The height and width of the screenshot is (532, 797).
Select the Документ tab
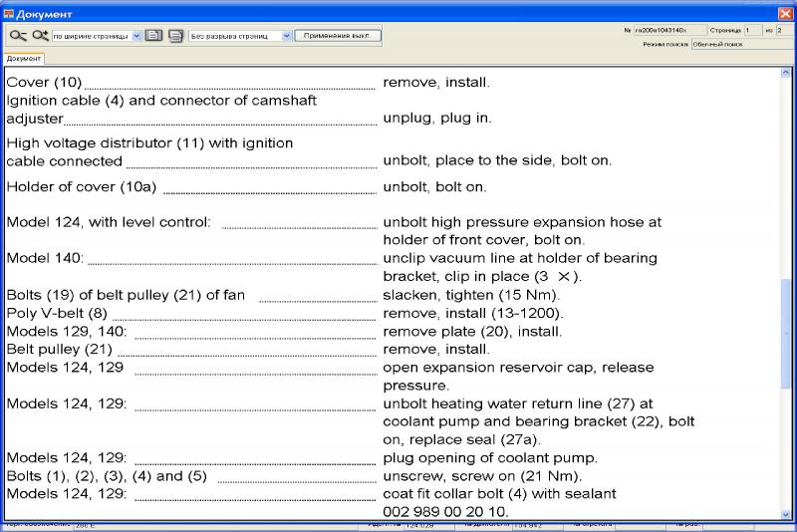tap(24, 59)
